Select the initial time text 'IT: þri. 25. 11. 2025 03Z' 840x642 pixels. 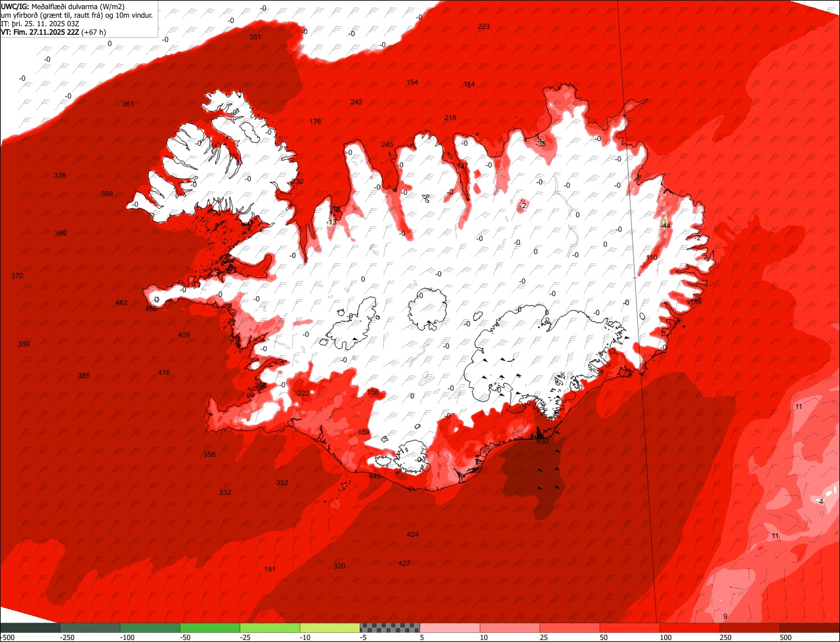[40, 24]
